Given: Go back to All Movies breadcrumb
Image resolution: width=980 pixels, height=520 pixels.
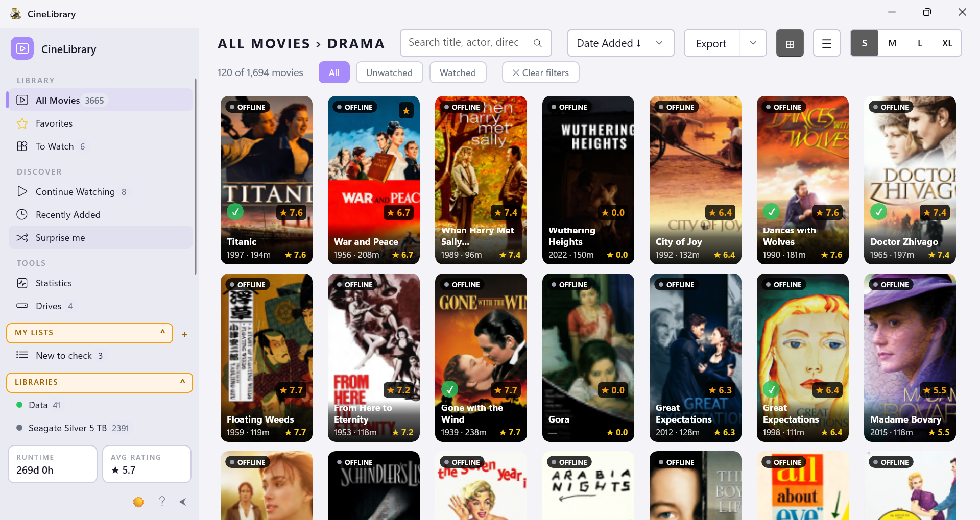Looking at the screenshot, I should tap(264, 44).
